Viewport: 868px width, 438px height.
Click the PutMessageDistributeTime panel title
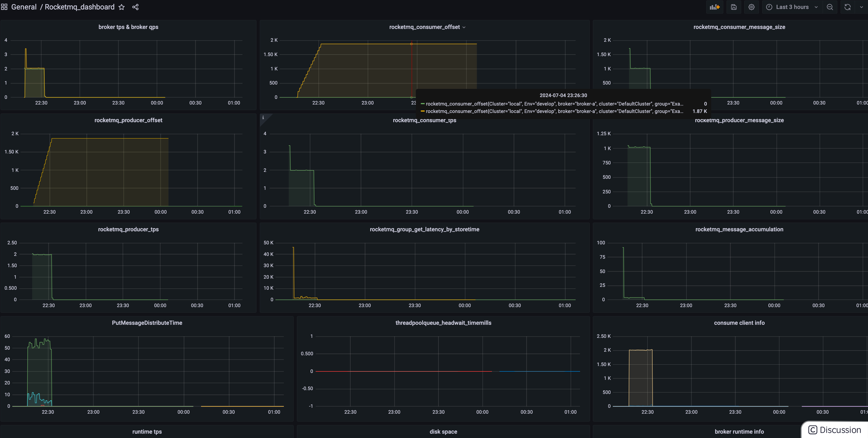[147, 323]
